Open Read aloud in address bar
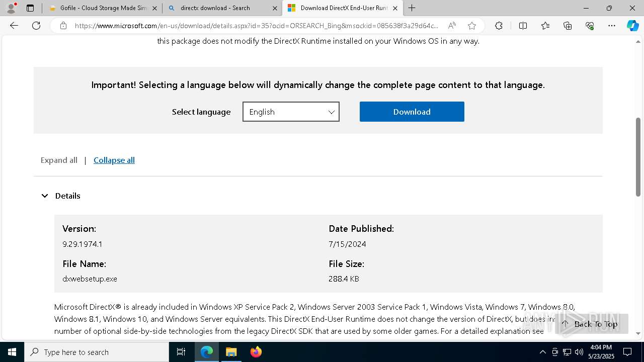This screenshot has height=362, width=644. [x=452, y=26]
